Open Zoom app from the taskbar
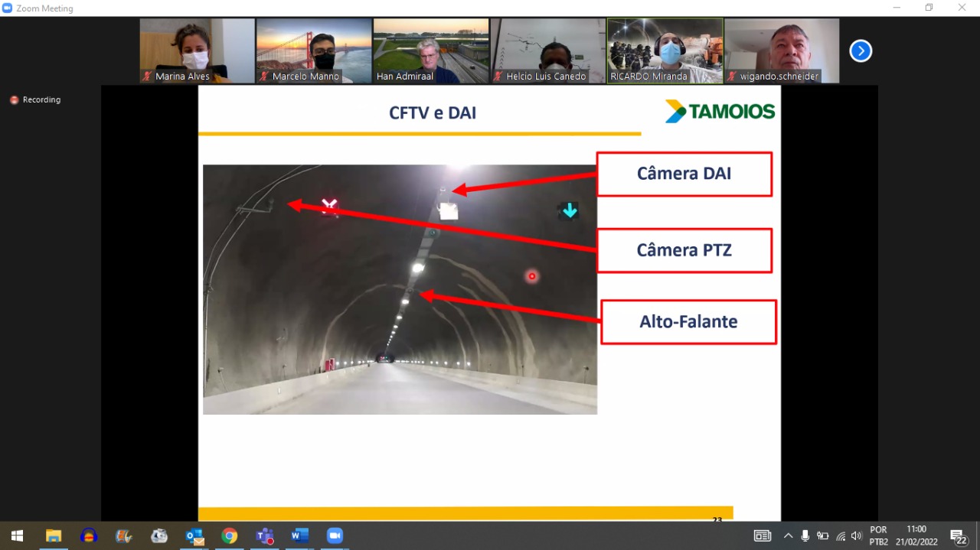This screenshot has width=980, height=550. pos(335,535)
